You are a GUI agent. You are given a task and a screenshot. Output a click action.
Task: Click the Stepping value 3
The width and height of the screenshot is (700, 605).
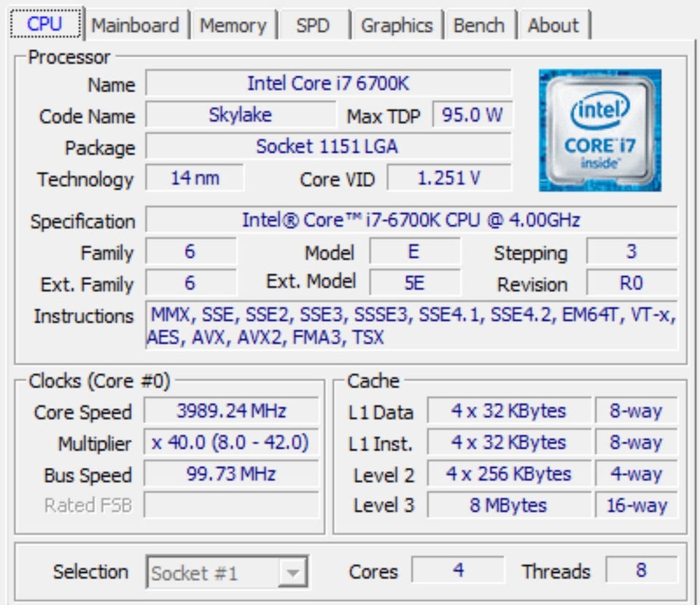point(631,251)
